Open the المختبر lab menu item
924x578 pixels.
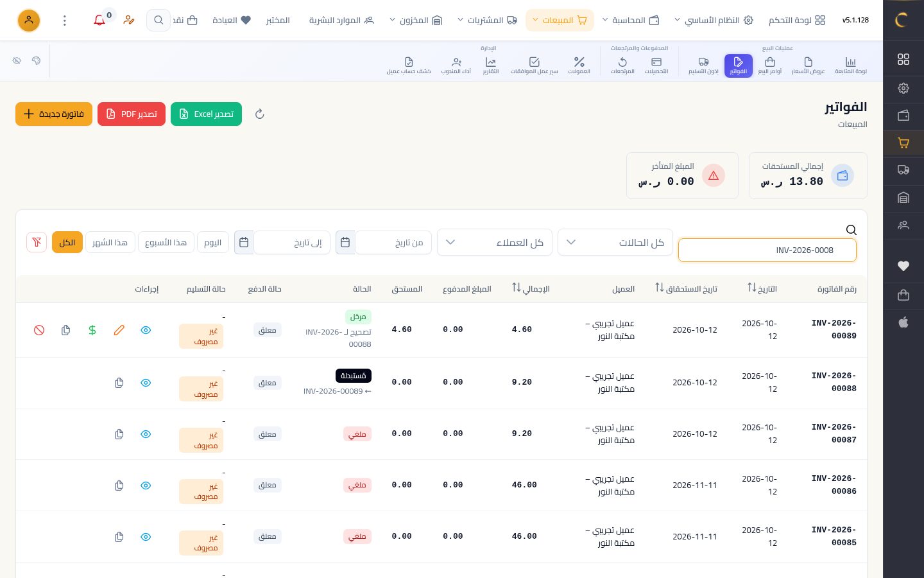278,21
